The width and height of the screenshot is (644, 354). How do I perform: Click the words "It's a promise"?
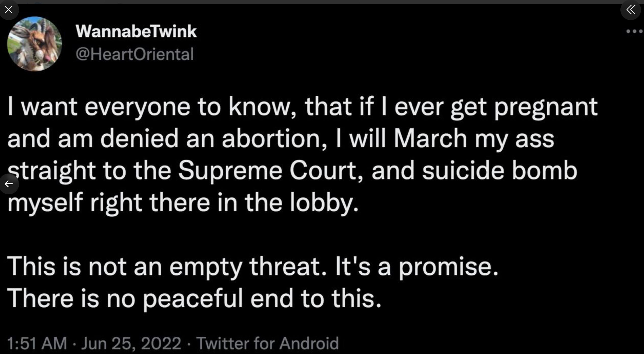tap(417, 267)
